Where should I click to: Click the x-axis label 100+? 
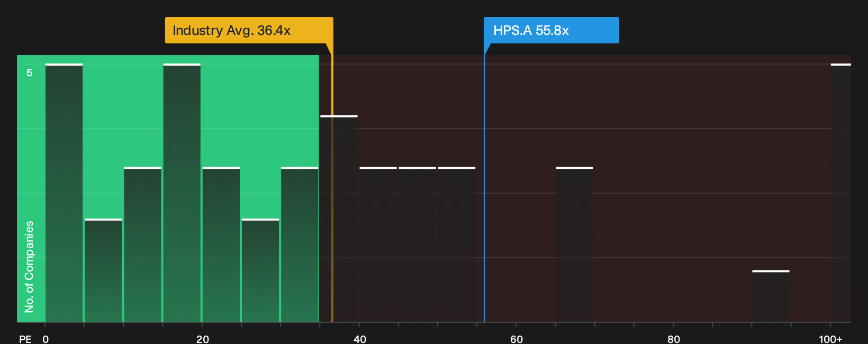(x=830, y=339)
